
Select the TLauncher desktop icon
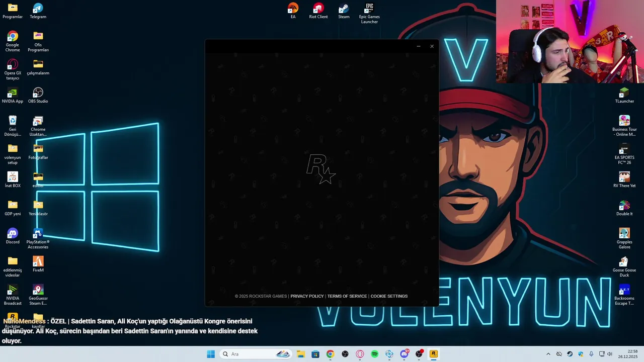624,95
